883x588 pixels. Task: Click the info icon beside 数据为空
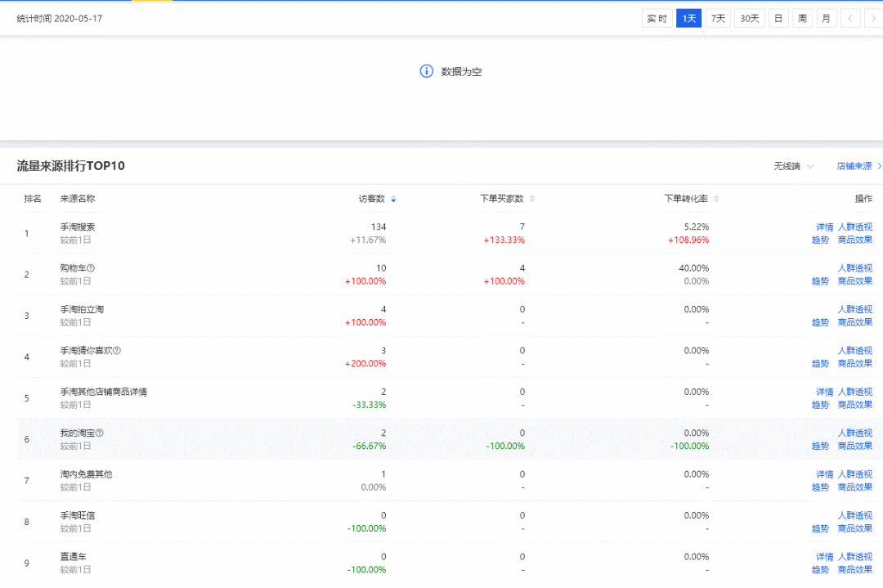pos(426,71)
